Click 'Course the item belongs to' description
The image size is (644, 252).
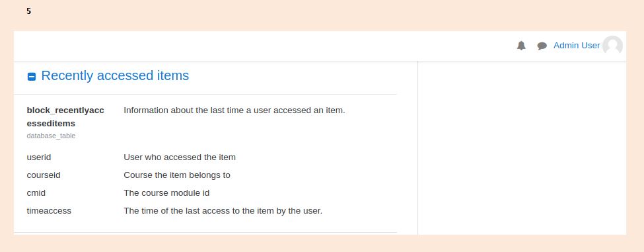point(177,175)
